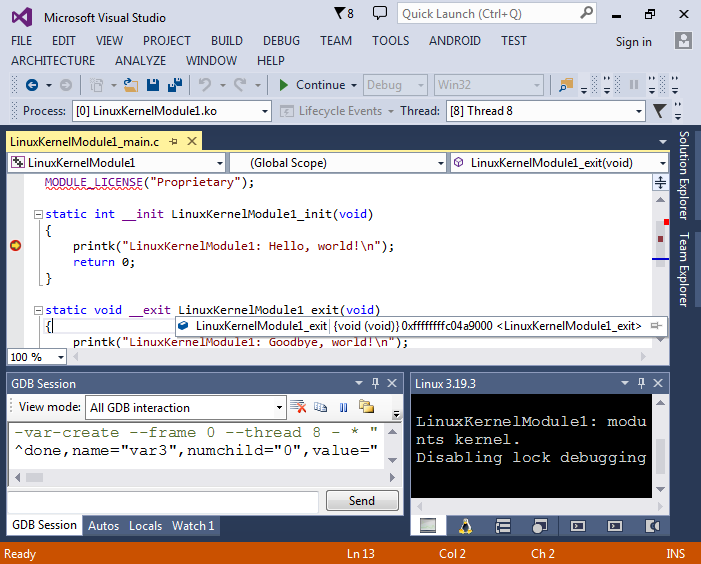Click the code editor vertical scrollbar thumb
The height and width of the screenshot is (564, 701).
pyautogui.click(x=660, y=244)
